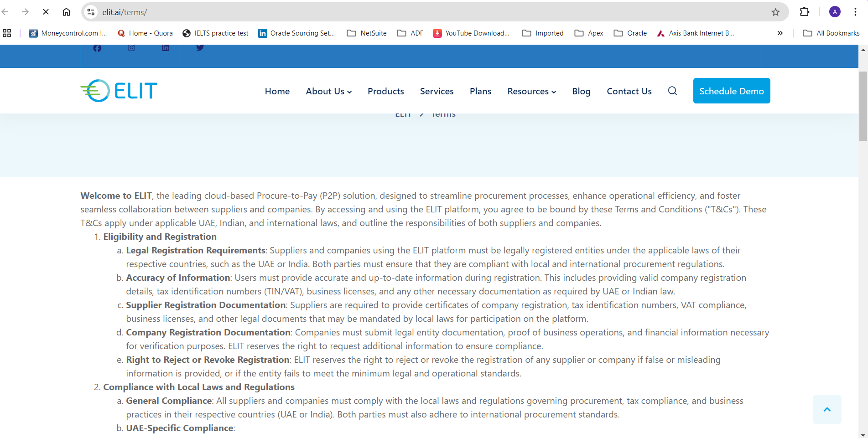Screen dimensions: 868x438
Task: Show more bookmarks with the double chevron
Action: point(780,33)
